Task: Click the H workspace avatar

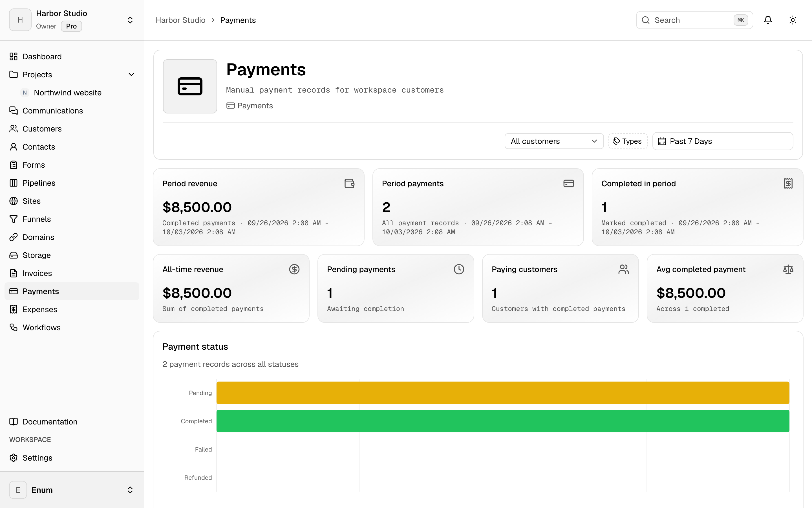Action: coord(20,20)
